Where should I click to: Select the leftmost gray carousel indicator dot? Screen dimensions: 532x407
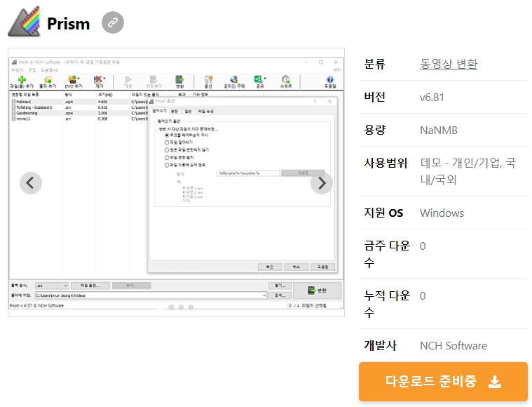click(171, 307)
